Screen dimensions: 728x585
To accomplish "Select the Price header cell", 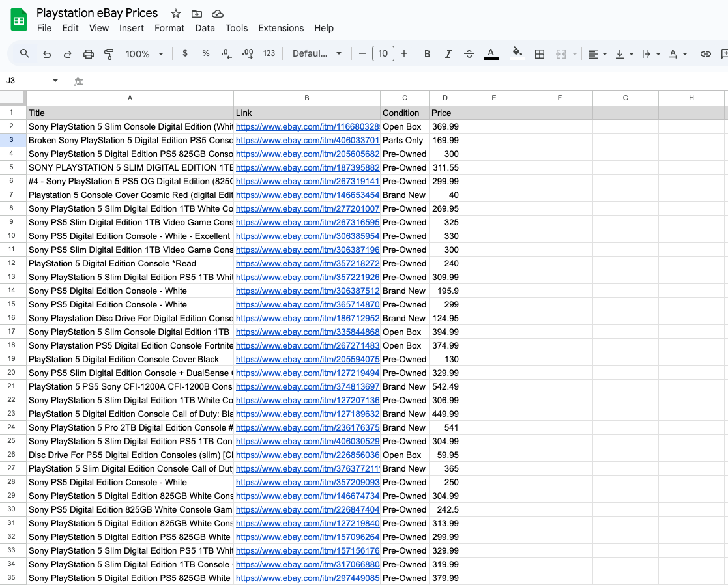I will 444,113.
